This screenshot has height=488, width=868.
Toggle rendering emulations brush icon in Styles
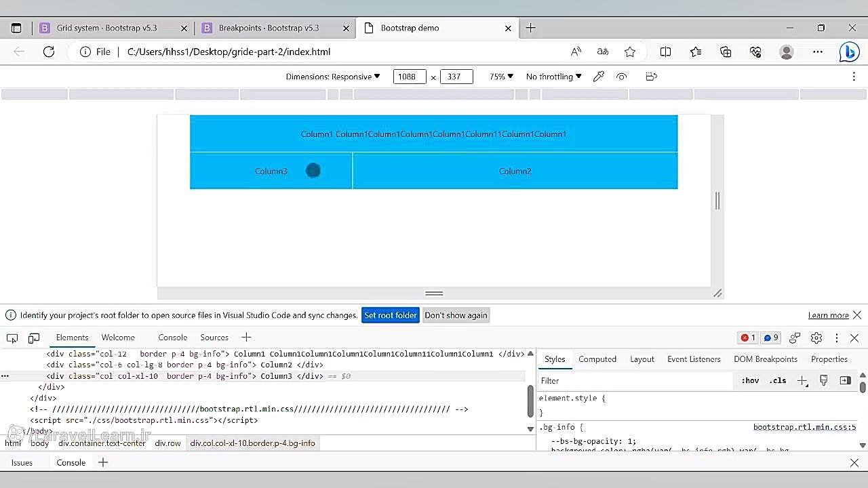(x=824, y=381)
